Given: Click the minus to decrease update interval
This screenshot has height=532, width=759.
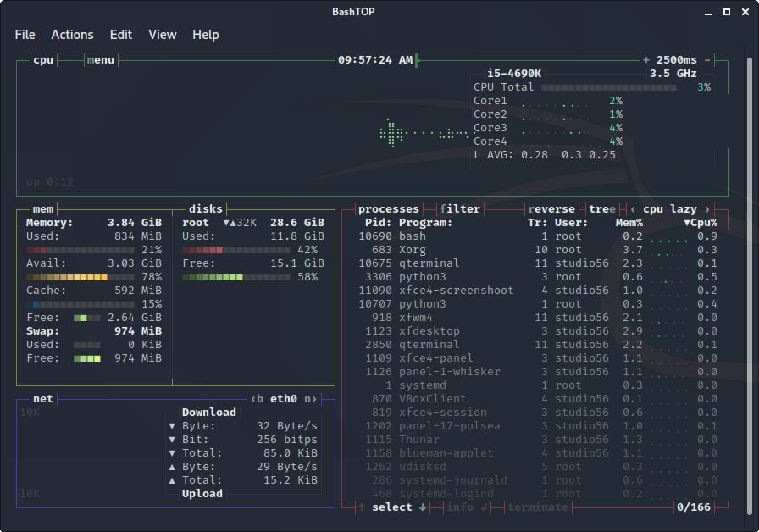Looking at the screenshot, I should (x=707, y=60).
